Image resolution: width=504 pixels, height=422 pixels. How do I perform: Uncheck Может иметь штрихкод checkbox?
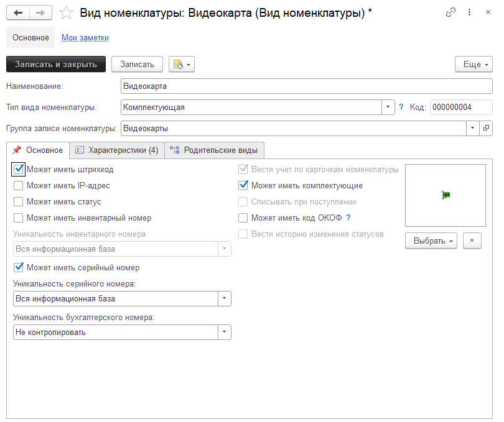[19, 169]
